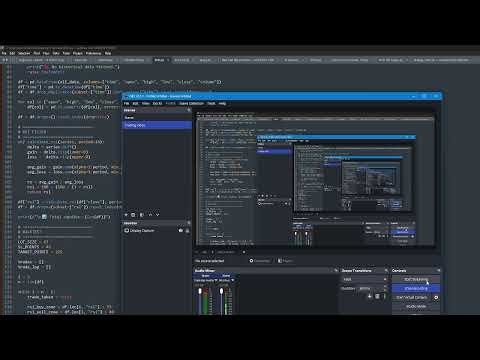Open OBS Profile menu
This screenshot has width=480, height=360.
[170, 103]
